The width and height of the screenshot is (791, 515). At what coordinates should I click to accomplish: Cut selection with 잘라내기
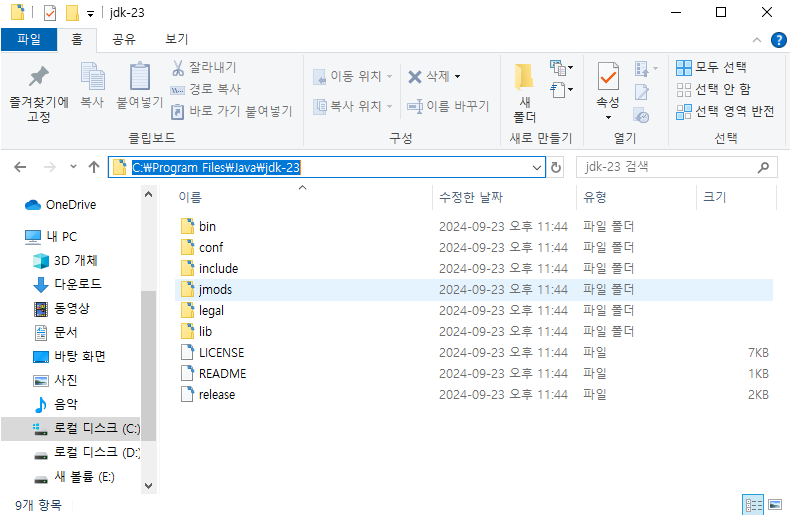point(204,67)
